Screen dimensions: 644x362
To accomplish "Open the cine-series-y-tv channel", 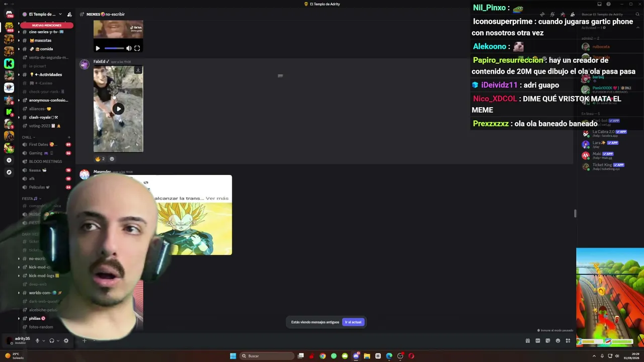I will coord(46,32).
